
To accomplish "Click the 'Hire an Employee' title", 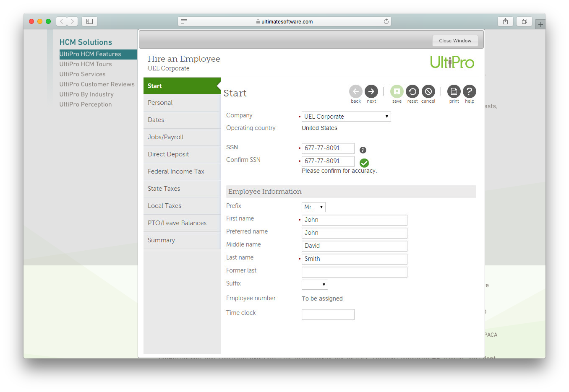I will (x=184, y=59).
